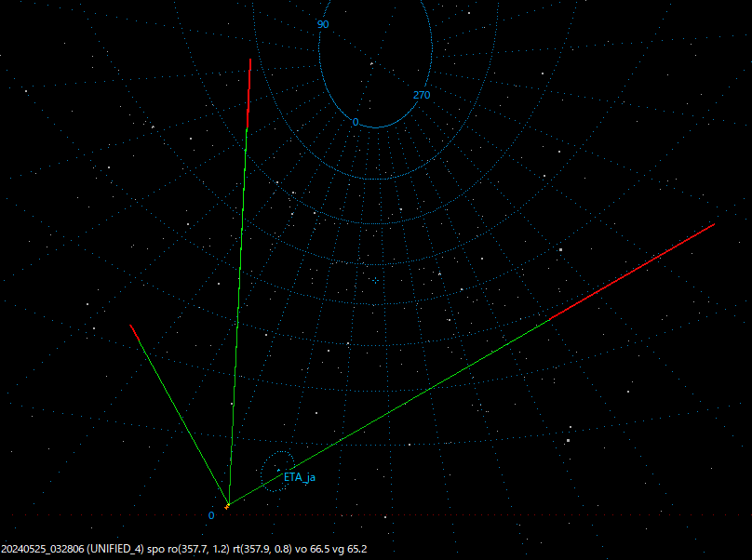752x560 pixels.
Task: Click the 0 label below the zenith circle
Action: click(x=355, y=121)
